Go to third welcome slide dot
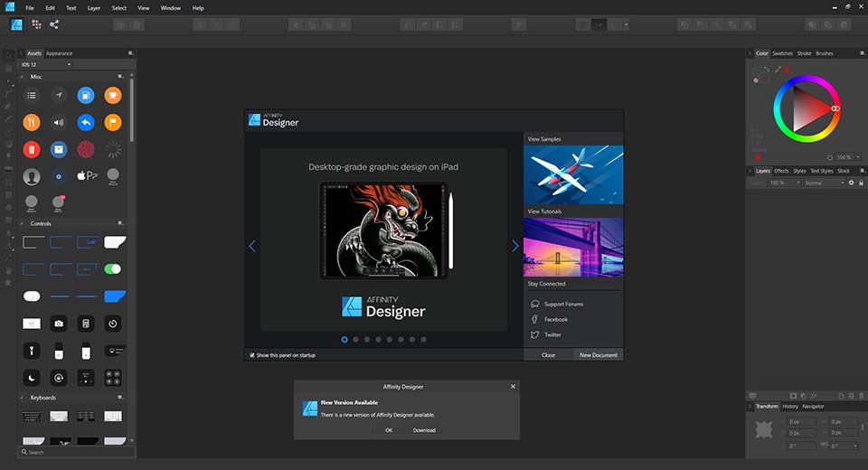 tap(367, 339)
